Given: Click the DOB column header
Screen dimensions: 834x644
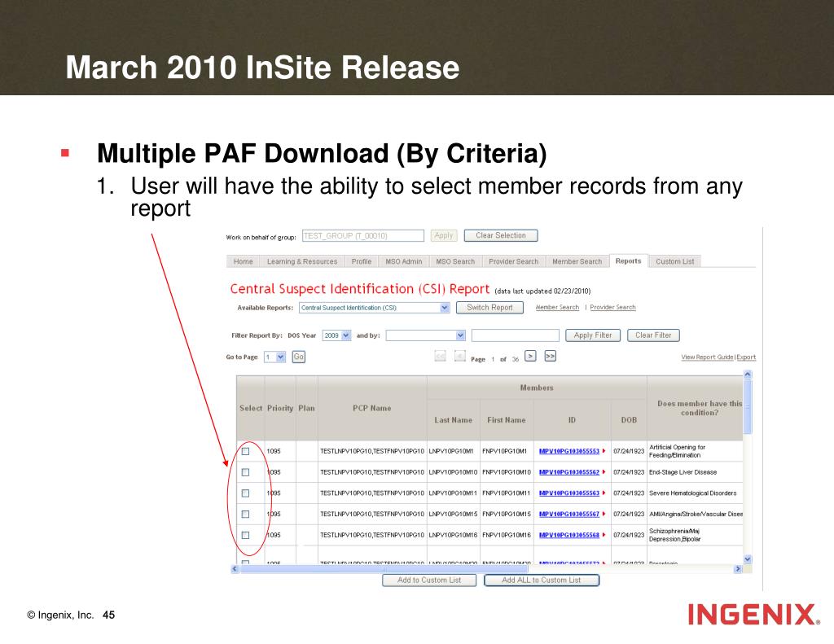Looking at the screenshot, I should pos(629,419).
